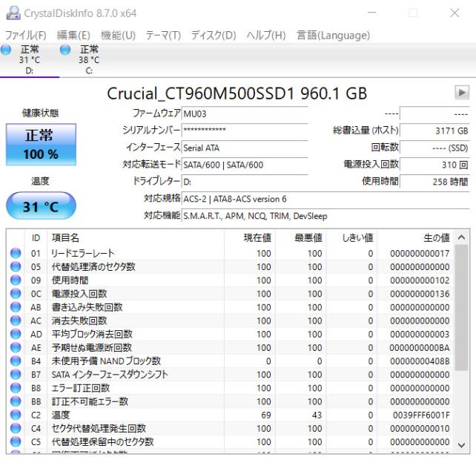Click status orb of row B8 エラー訂正回数
Image resolution: width=476 pixels, height=460 pixels.
click(16, 388)
